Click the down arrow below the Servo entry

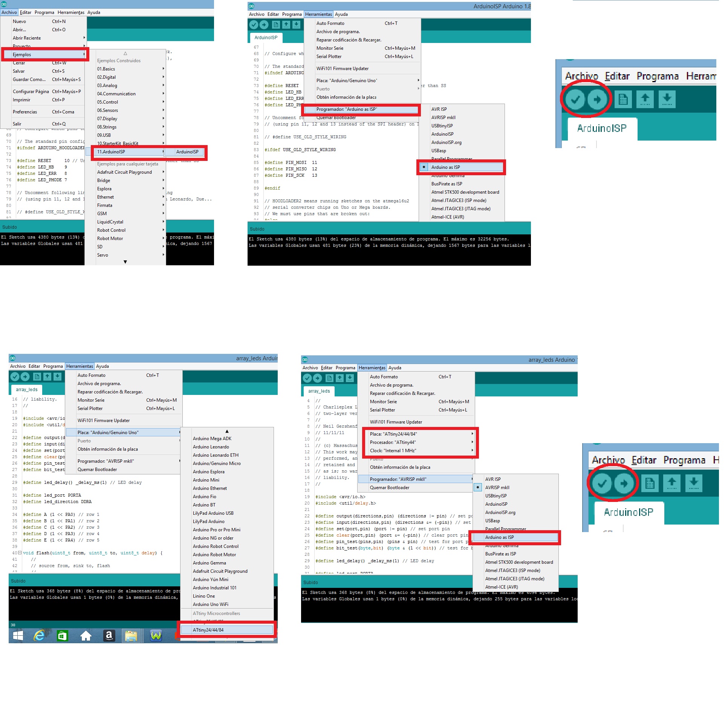pos(125,262)
